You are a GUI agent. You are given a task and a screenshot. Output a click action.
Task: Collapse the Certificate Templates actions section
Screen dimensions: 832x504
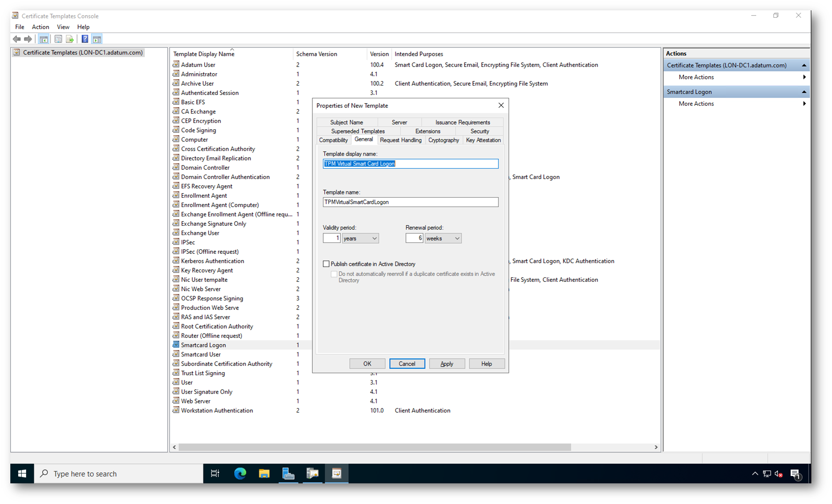click(x=804, y=65)
